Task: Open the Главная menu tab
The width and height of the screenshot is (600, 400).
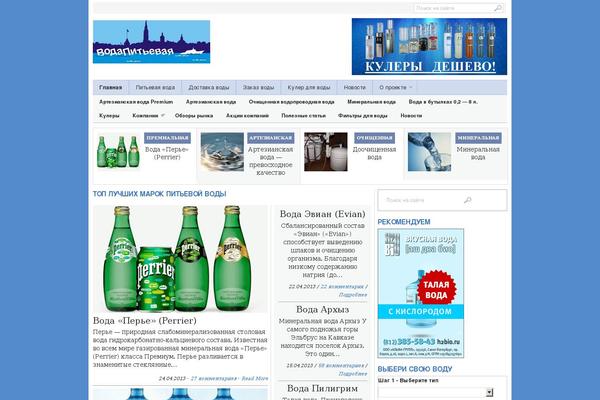Action: point(111,87)
